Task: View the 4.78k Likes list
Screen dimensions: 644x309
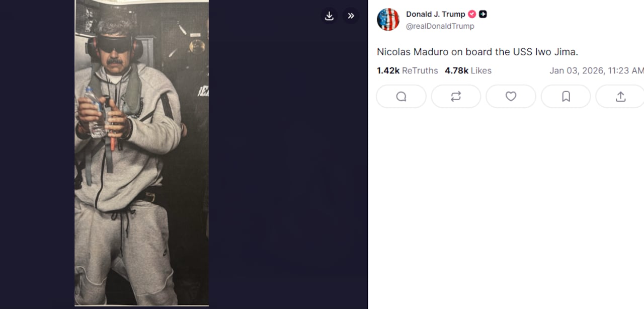Action: pos(468,70)
